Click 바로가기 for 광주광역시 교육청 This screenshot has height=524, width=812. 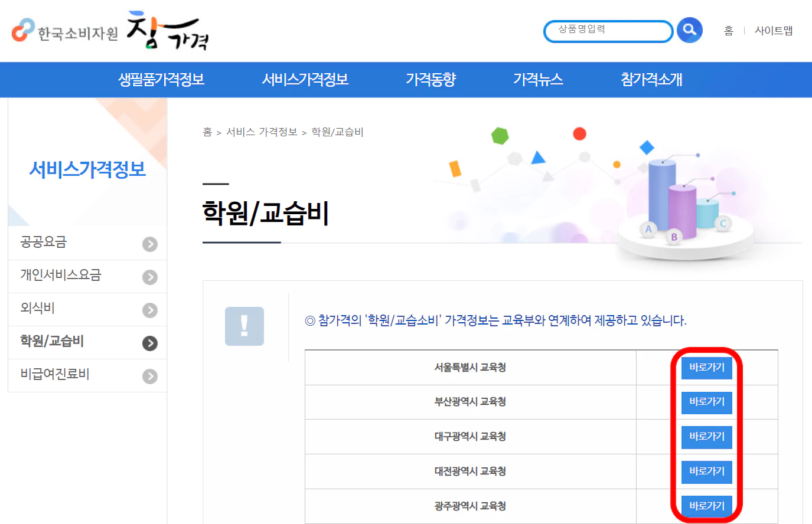pos(706,506)
